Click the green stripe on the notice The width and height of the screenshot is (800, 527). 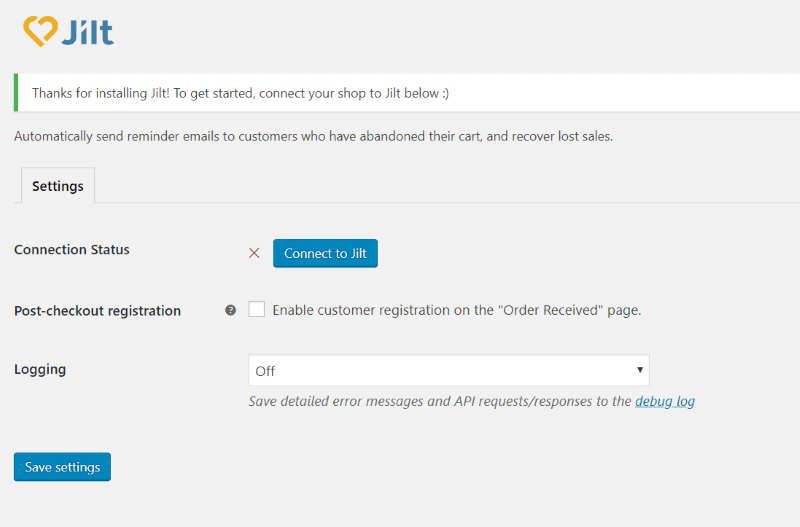(x=16, y=93)
